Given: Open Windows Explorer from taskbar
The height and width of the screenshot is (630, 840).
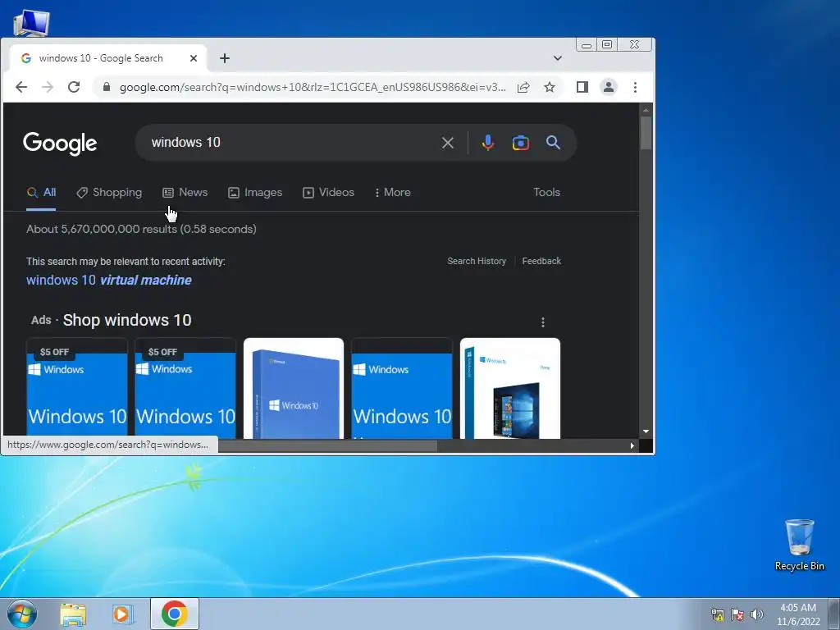Looking at the screenshot, I should [73, 614].
